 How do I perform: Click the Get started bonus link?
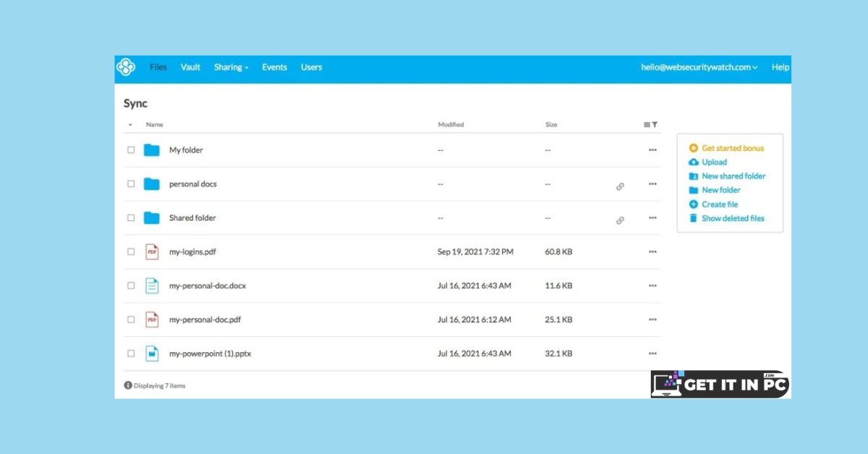click(x=733, y=148)
